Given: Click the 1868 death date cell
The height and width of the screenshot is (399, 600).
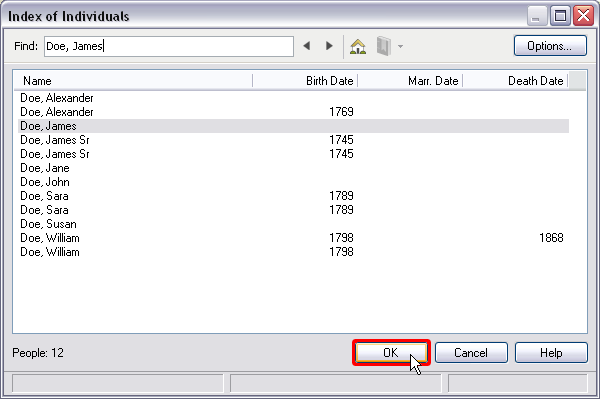Looking at the screenshot, I should pos(551,238).
